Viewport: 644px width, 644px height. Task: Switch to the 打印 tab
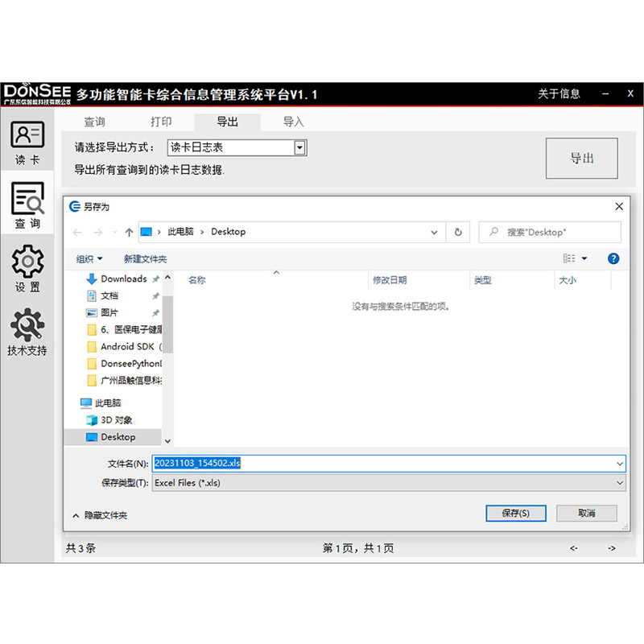click(x=160, y=122)
